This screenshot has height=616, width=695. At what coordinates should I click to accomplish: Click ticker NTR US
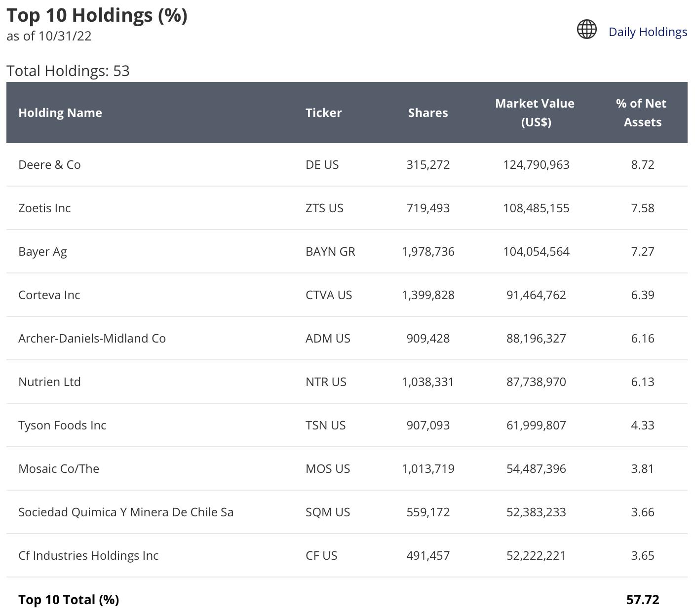click(326, 382)
